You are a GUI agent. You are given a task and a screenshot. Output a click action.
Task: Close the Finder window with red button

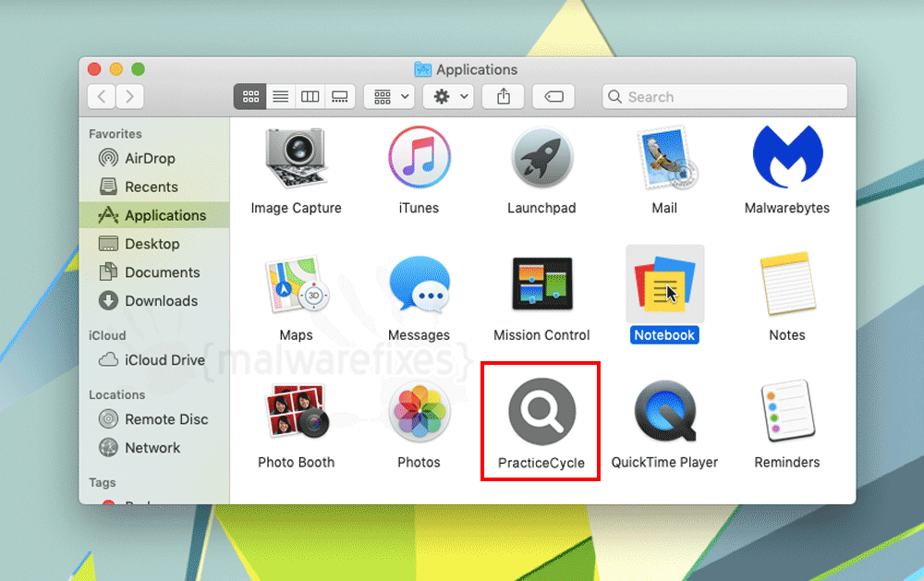coord(94,69)
